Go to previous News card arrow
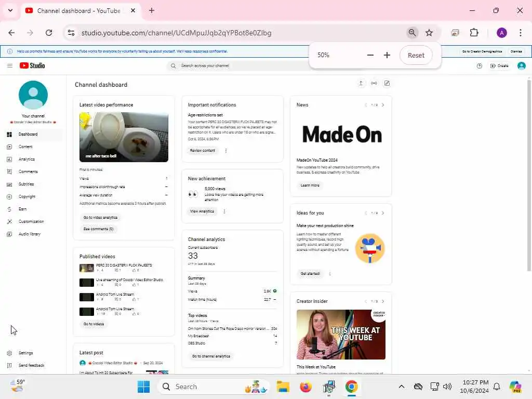This screenshot has height=399, width=532. tap(366, 105)
